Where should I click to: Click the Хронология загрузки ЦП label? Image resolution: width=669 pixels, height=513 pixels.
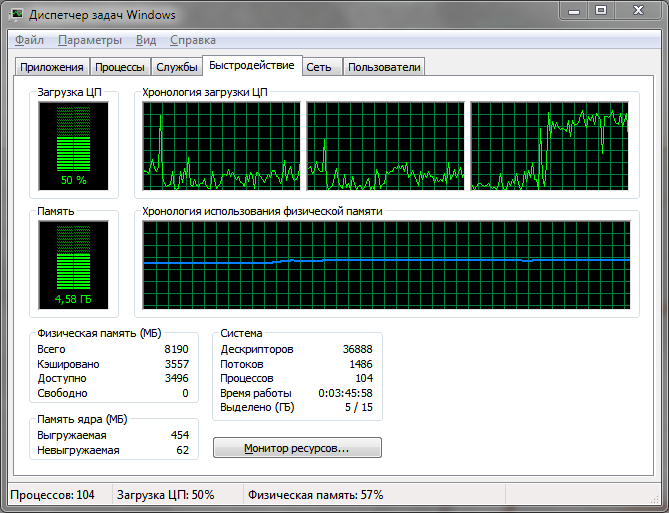205,92
